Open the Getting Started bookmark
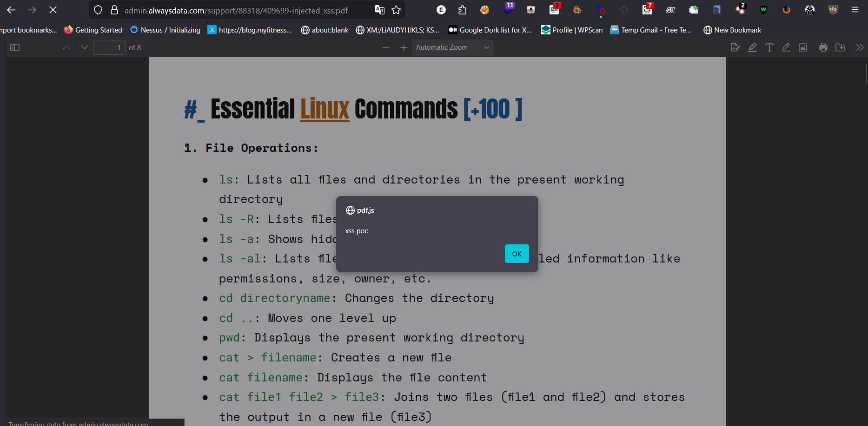 [93, 30]
